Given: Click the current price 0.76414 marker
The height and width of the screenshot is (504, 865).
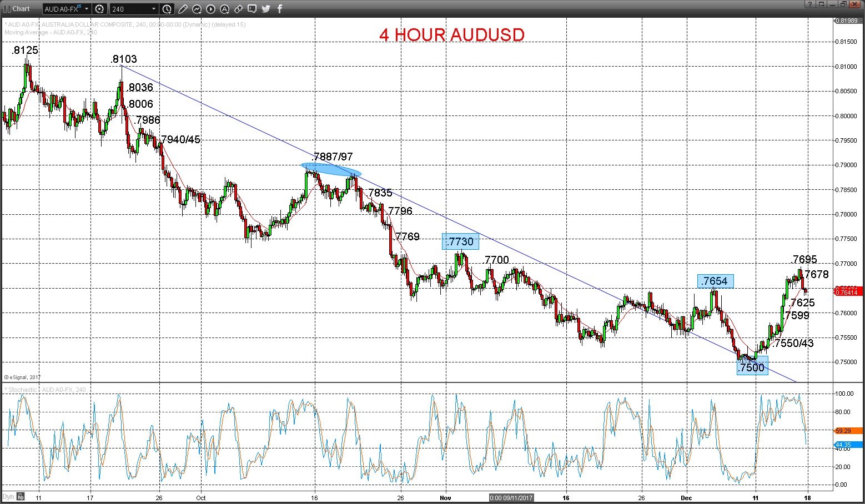Looking at the screenshot, I should pos(848,292).
